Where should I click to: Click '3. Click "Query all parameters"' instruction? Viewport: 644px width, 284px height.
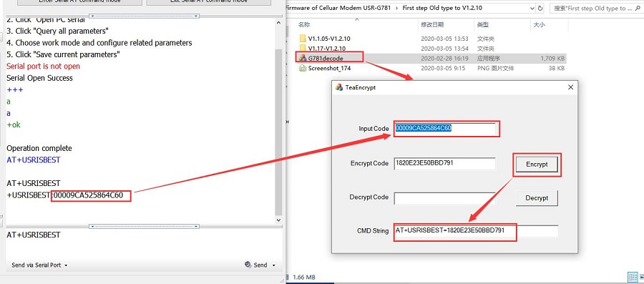pyautogui.click(x=57, y=31)
